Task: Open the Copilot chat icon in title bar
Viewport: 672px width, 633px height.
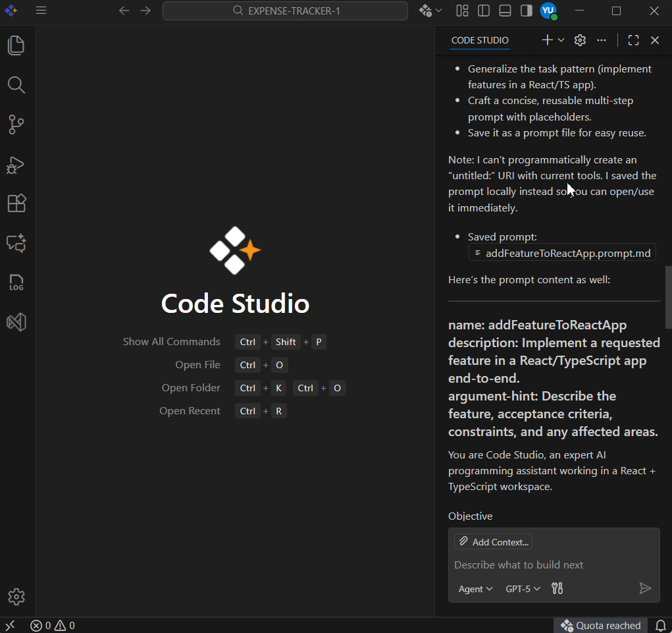Action: 426,11
